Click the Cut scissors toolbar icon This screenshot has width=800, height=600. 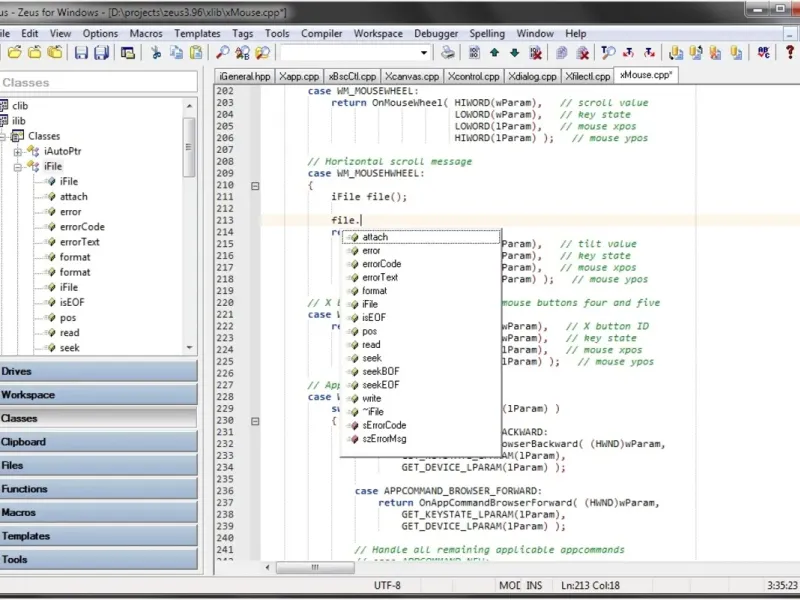[156, 53]
